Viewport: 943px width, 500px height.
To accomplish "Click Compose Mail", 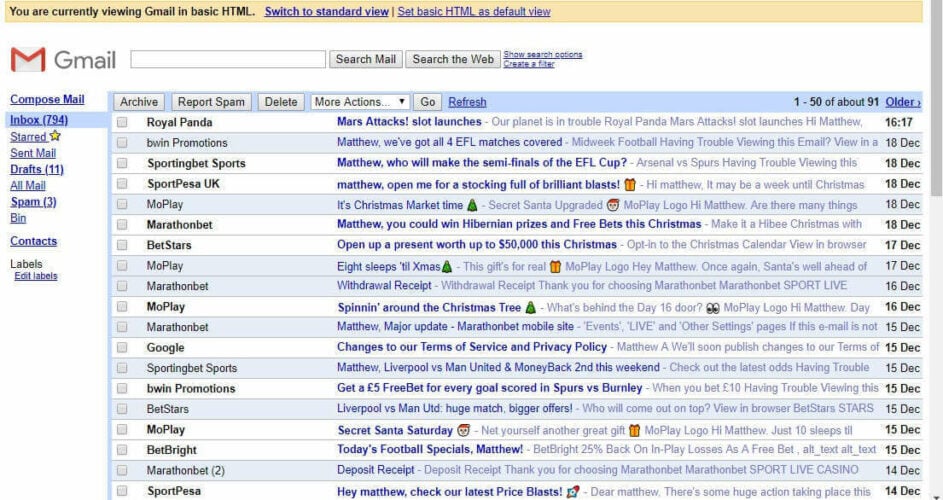I will (47, 99).
